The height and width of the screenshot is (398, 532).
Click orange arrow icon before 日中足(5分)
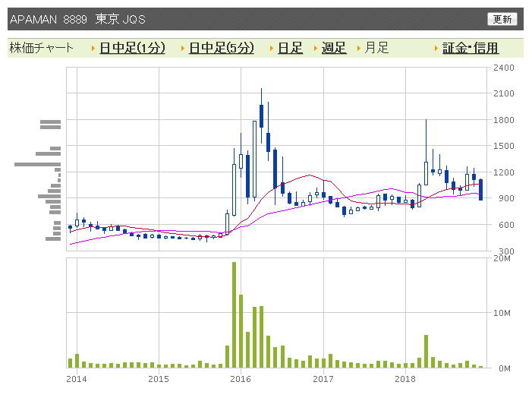[x=183, y=48]
